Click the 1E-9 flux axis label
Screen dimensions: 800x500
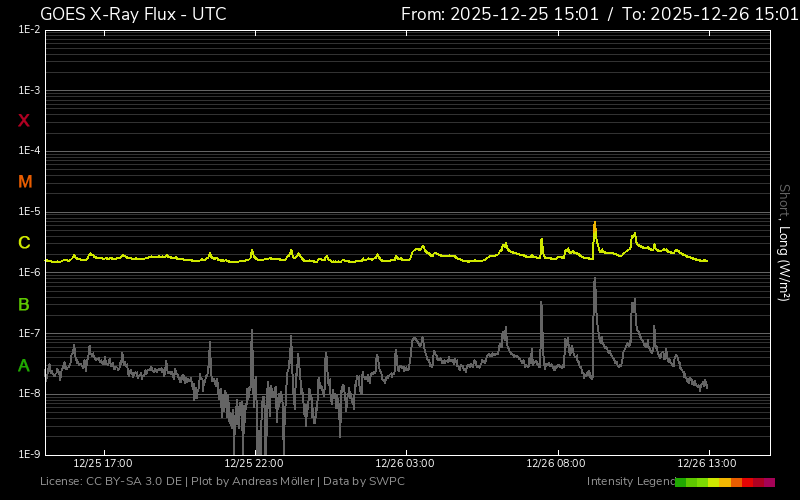[x=29, y=454]
